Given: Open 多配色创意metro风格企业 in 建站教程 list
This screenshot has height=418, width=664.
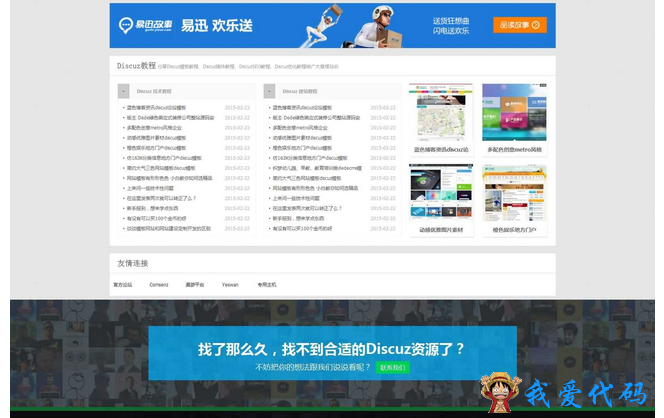Looking at the screenshot, I should (300, 127).
